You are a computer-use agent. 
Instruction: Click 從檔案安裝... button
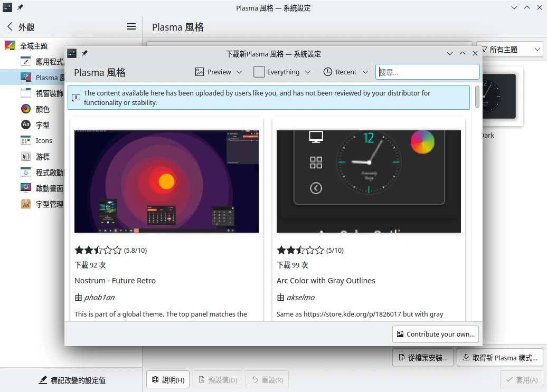click(x=423, y=358)
